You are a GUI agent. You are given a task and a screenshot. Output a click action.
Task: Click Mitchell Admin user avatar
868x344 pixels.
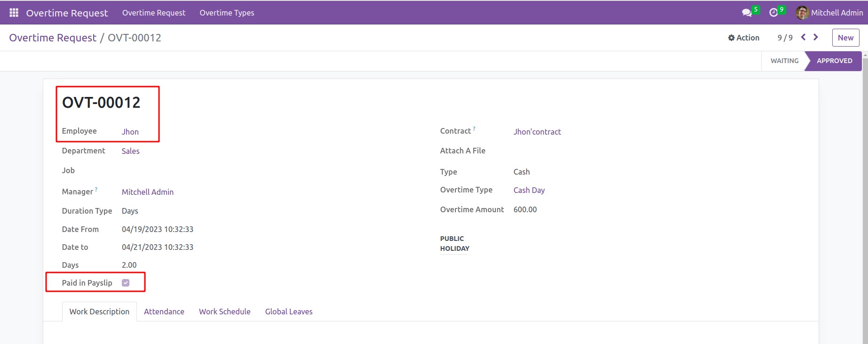click(802, 13)
